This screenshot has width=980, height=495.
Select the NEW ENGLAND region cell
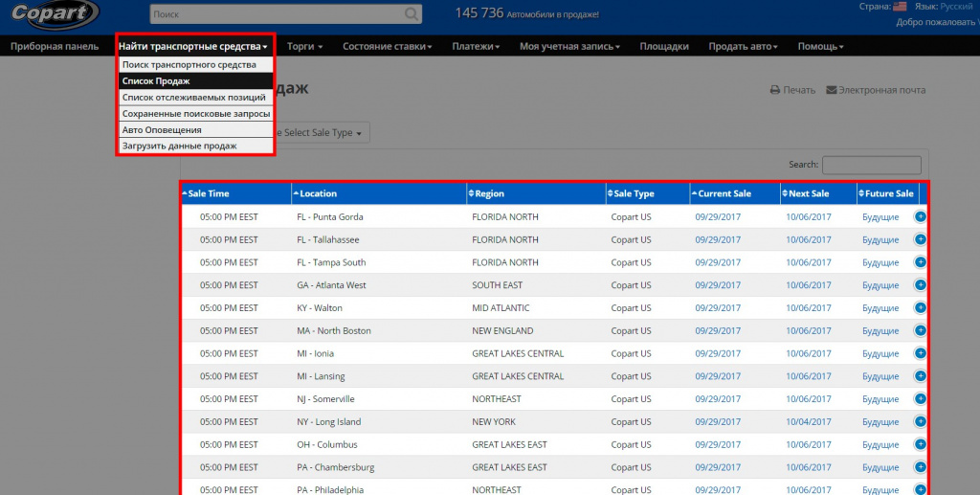(502, 330)
